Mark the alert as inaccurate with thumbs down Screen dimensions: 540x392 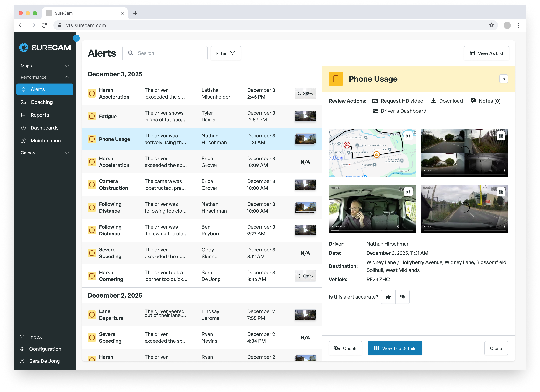402,297
